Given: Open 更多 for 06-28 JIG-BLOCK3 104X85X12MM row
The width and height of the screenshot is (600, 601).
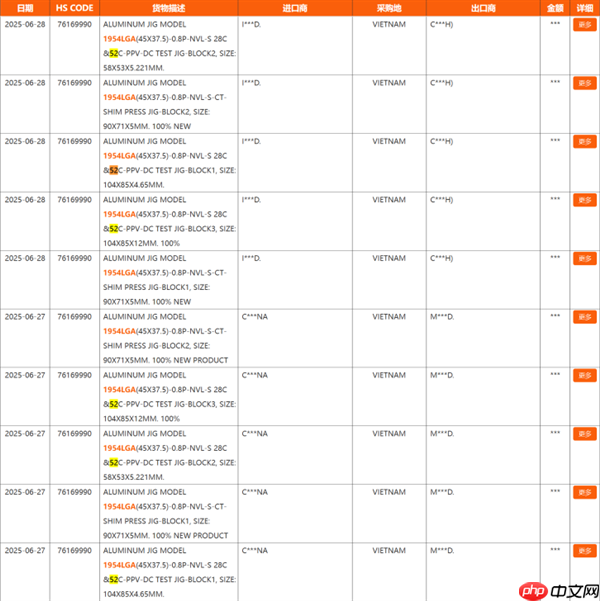Looking at the screenshot, I should coord(584,200).
